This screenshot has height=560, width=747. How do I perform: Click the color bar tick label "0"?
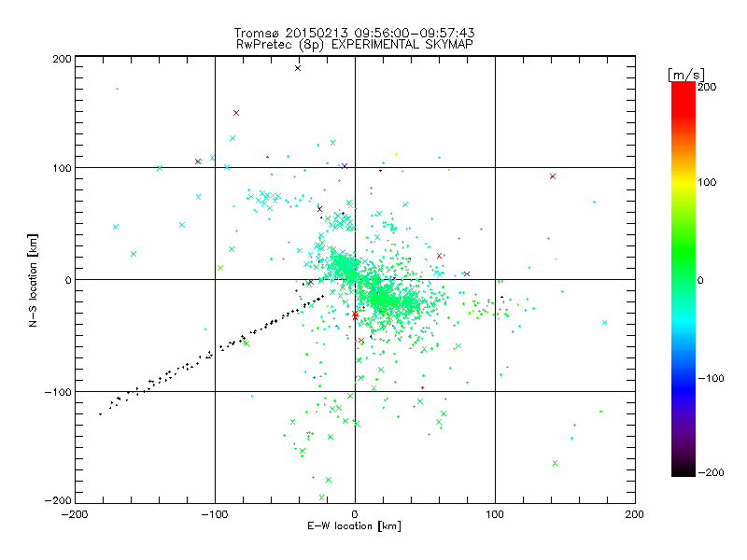tap(700, 280)
